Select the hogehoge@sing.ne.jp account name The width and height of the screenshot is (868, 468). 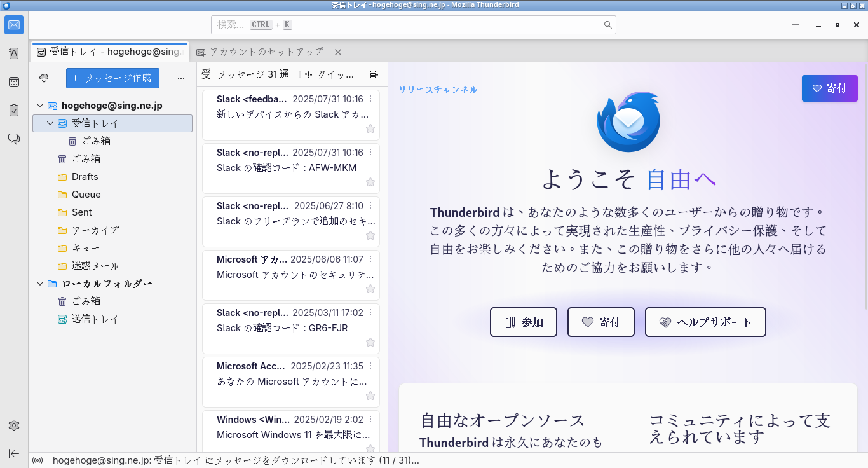(x=112, y=106)
